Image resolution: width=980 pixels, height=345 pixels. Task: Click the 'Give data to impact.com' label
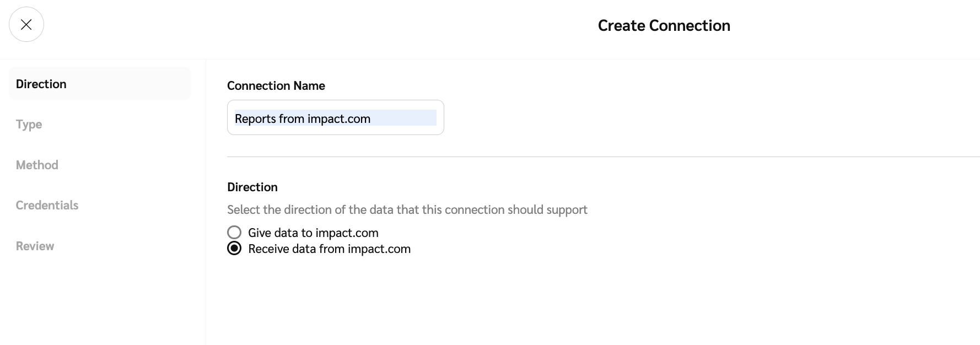pos(313,233)
